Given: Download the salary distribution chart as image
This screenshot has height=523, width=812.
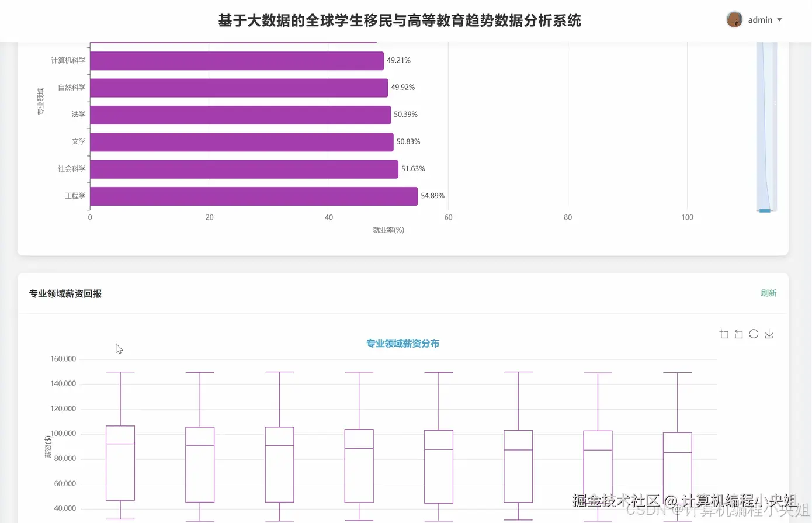Looking at the screenshot, I should point(769,333).
